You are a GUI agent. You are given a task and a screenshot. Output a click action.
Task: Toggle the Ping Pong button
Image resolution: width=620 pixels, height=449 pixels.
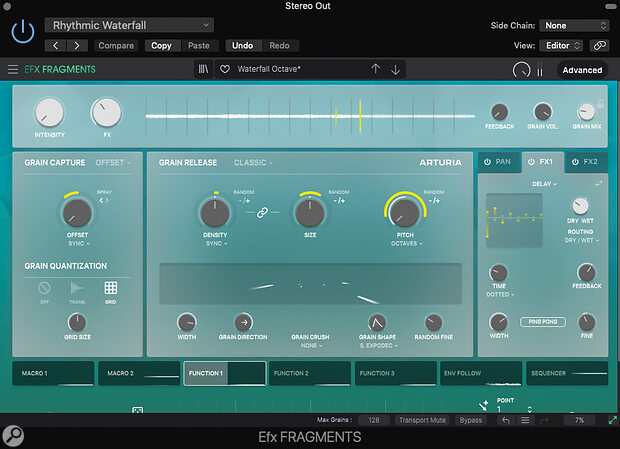click(543, 322)
